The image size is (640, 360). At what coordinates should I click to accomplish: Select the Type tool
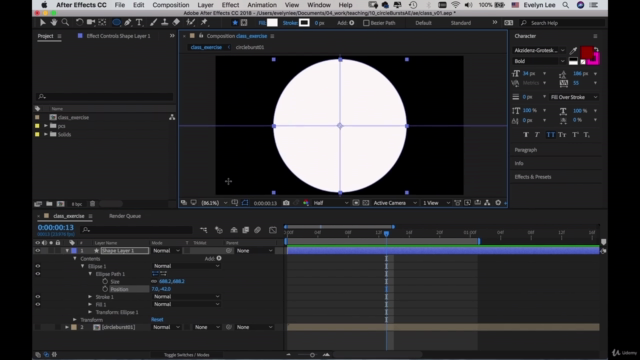(x=139, y=23)
